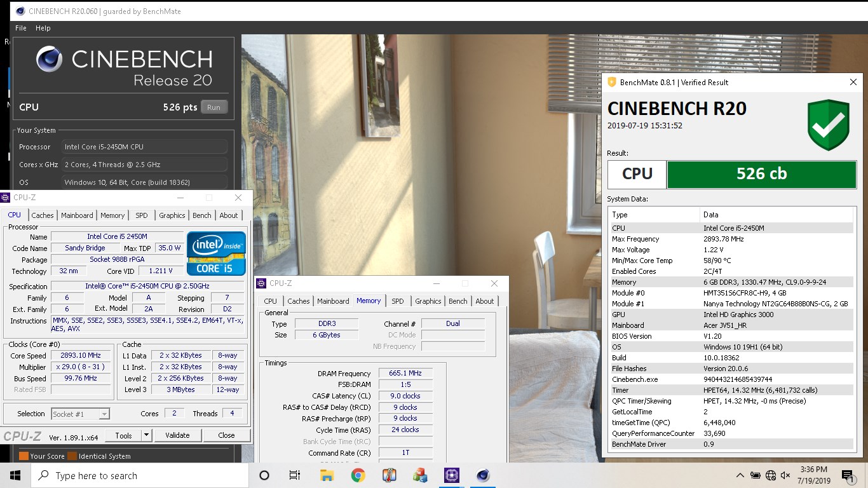The image size is (868, 488).
Task: Open Task View from the taskbar
Action: click(x=295, y=475)
